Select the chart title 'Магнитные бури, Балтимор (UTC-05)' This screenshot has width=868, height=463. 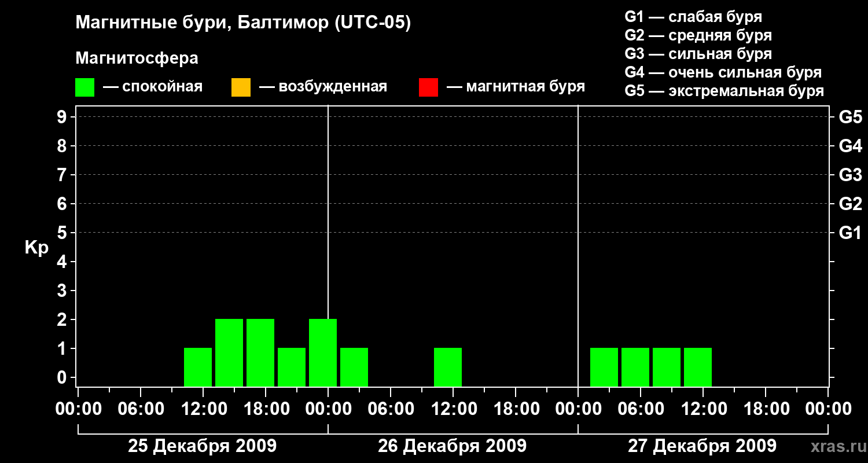pos(243,23)
